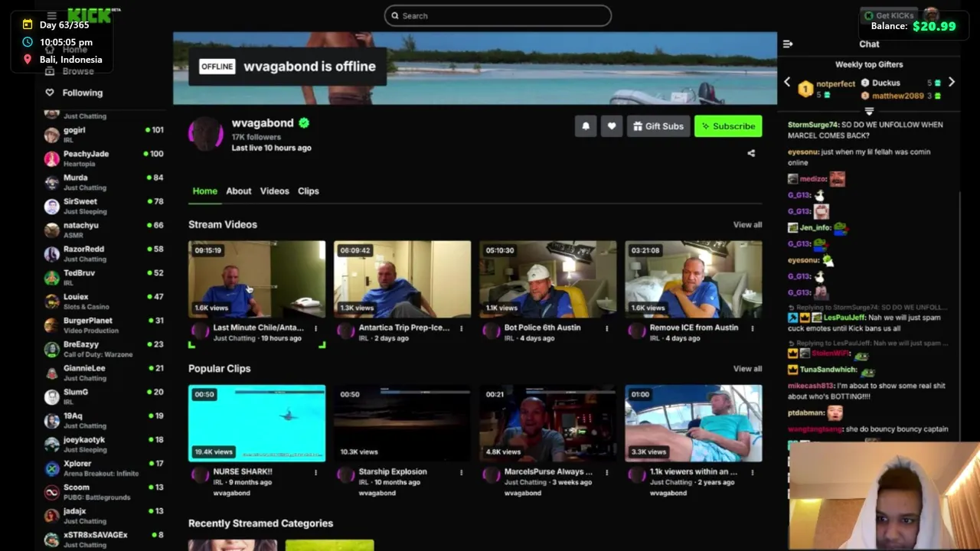The height and width of the screenshot is (551, 980).
Task: Share channel via the share icon
Action: pyautogui.click(x=751, y=153)
